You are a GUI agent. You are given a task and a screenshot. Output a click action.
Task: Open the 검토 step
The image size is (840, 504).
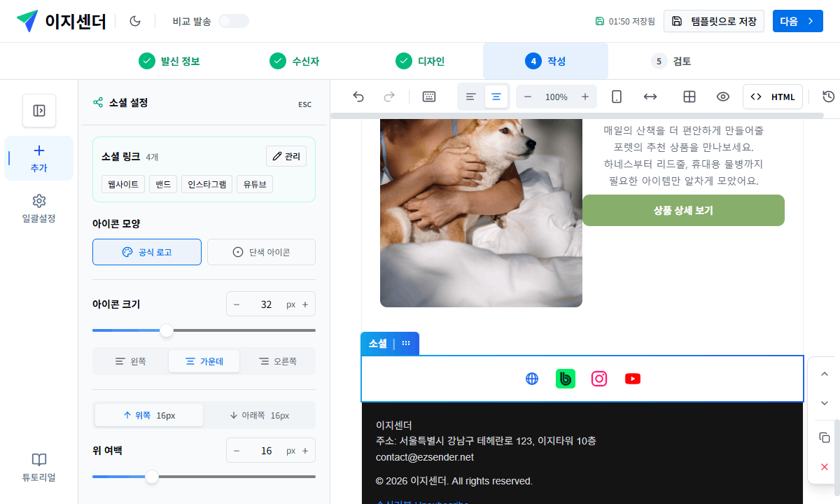(x=671, y=61)
